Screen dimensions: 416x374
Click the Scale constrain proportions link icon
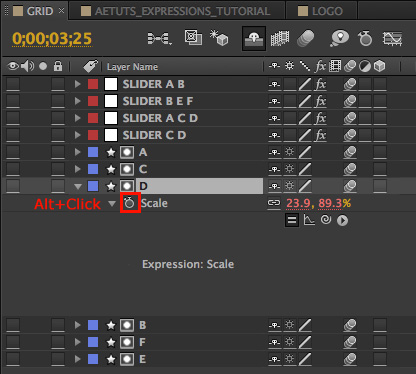tap(274, 203)
